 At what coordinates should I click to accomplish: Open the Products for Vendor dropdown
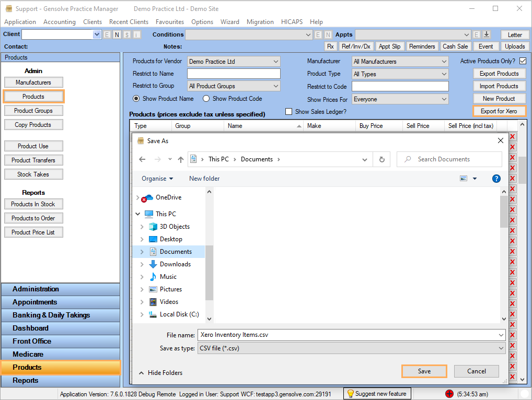[x=234, y=62]
